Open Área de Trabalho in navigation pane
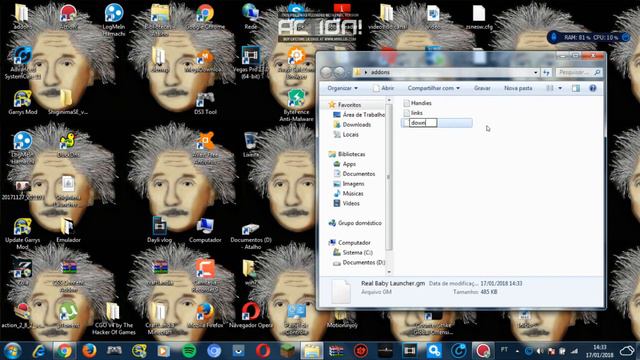Screen dimensions: 640x360 (359, 115)
